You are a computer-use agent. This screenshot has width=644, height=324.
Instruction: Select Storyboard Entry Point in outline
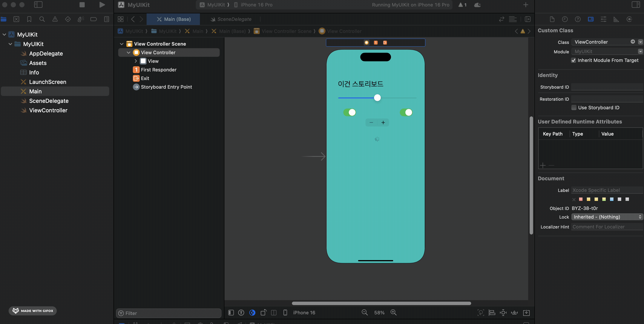166,87
